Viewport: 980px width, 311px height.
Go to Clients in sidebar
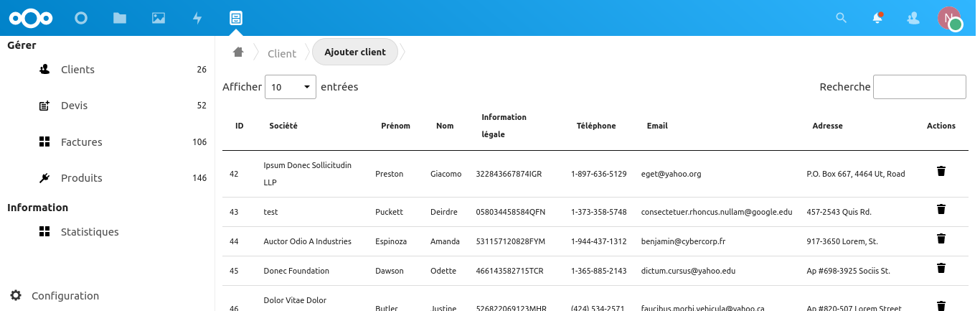pos(77,70)
